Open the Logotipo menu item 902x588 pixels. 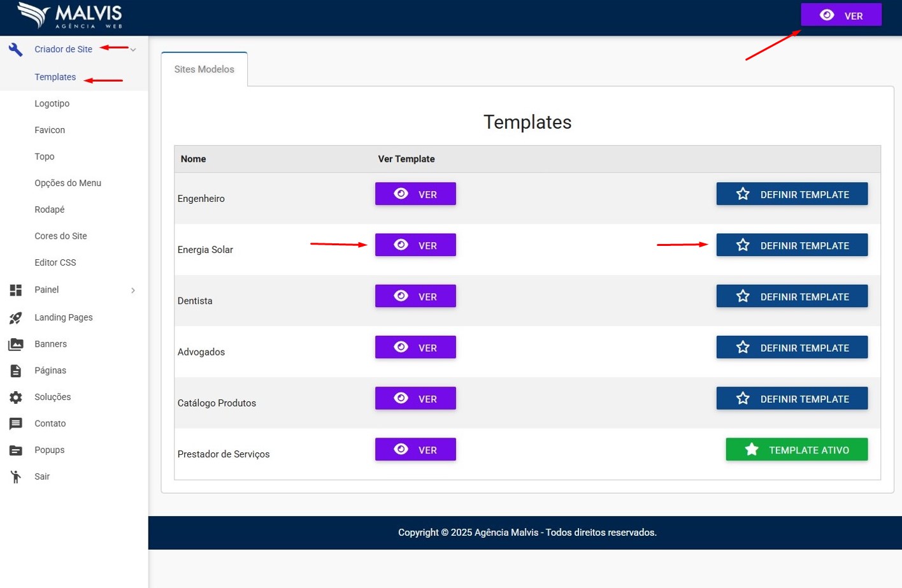[52, 103]
